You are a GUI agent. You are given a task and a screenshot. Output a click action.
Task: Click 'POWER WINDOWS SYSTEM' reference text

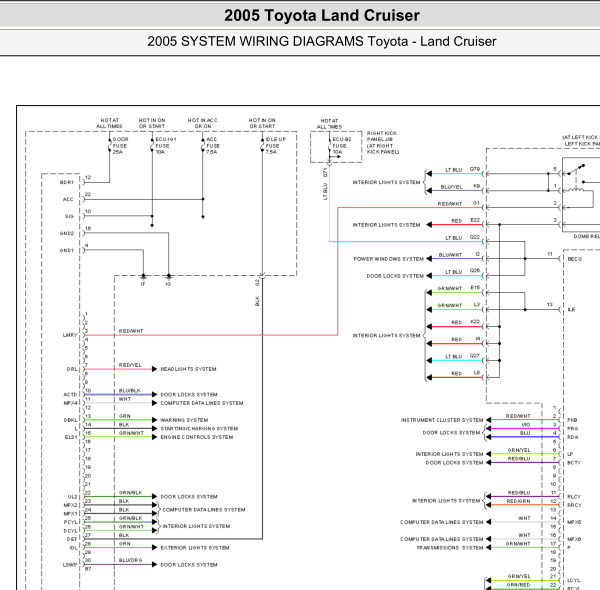point(389,259)
